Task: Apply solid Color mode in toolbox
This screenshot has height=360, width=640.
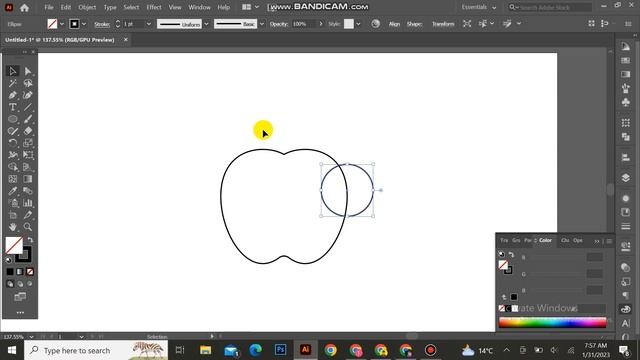Action: click(10, 271)
